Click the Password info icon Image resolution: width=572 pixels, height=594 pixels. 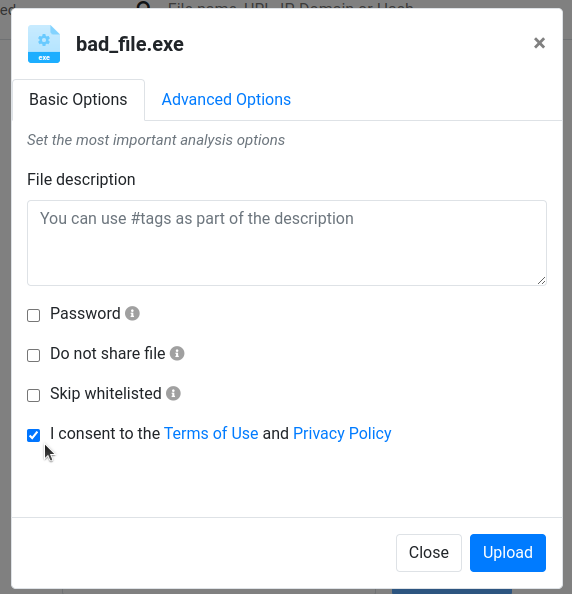[132, 313]
